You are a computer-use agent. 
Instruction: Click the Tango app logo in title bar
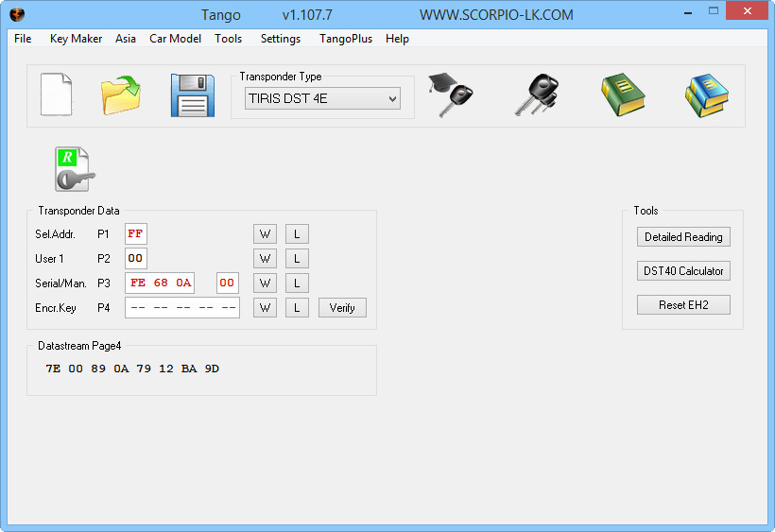pyautogui.click(x=17, y=14)
